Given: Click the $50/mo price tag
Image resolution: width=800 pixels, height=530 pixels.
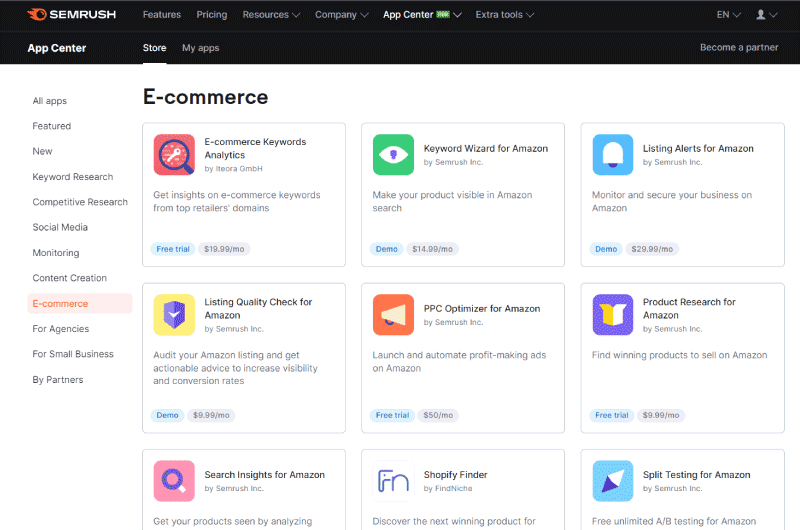Looking at the screenshot, I should click(438, 415).
